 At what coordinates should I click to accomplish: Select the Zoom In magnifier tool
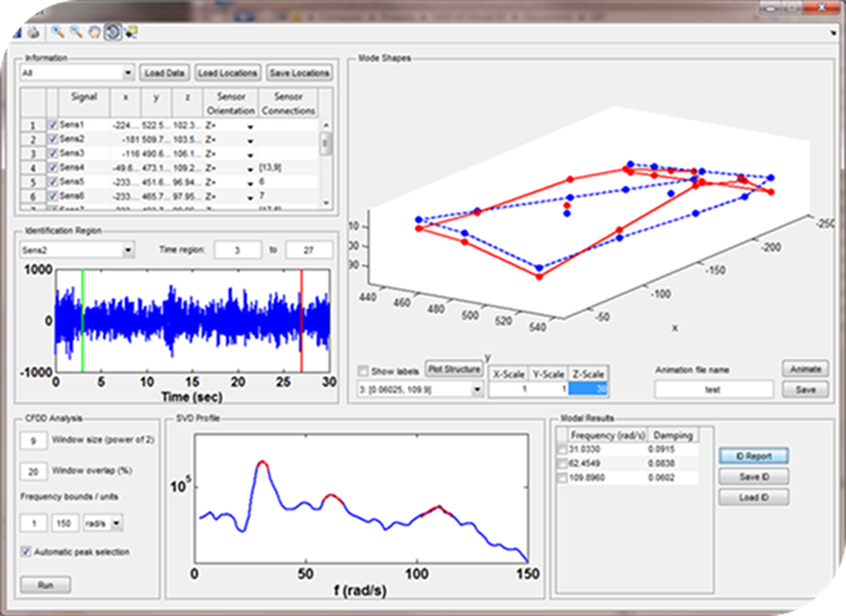58,32
